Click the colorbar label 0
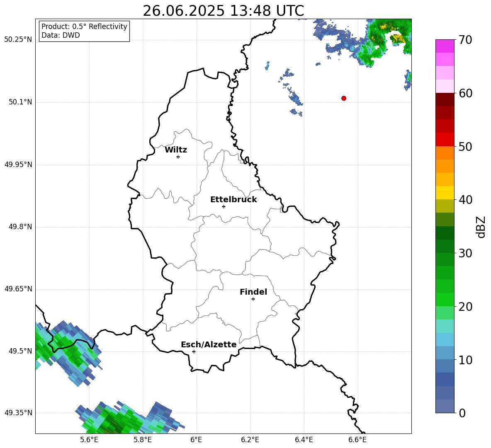 462,413
